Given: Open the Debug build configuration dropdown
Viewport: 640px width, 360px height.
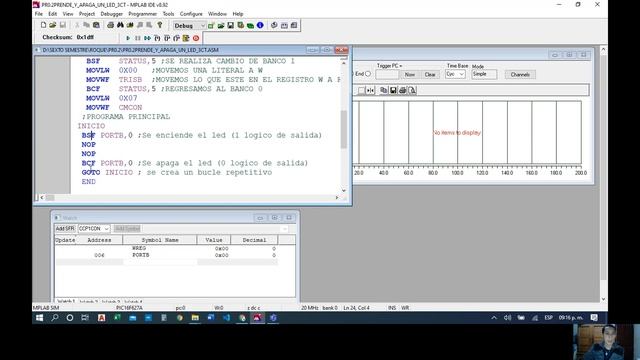Looking at the screenshot, I should click(189, 26).
